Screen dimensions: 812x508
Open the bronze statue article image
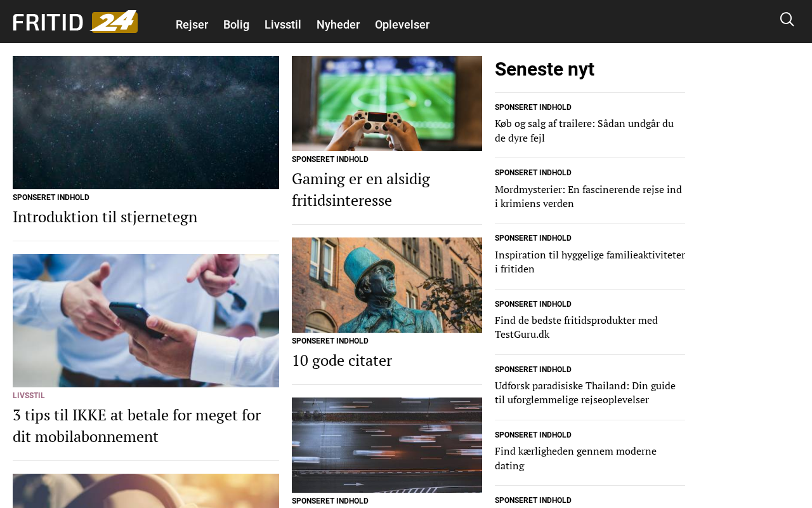387,285
